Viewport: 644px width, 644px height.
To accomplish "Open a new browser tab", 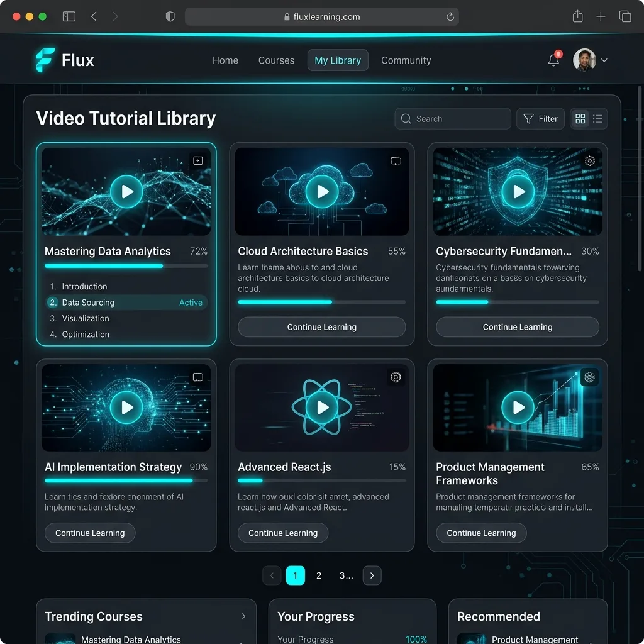I will pyautogui.click(x=601, y=16).
